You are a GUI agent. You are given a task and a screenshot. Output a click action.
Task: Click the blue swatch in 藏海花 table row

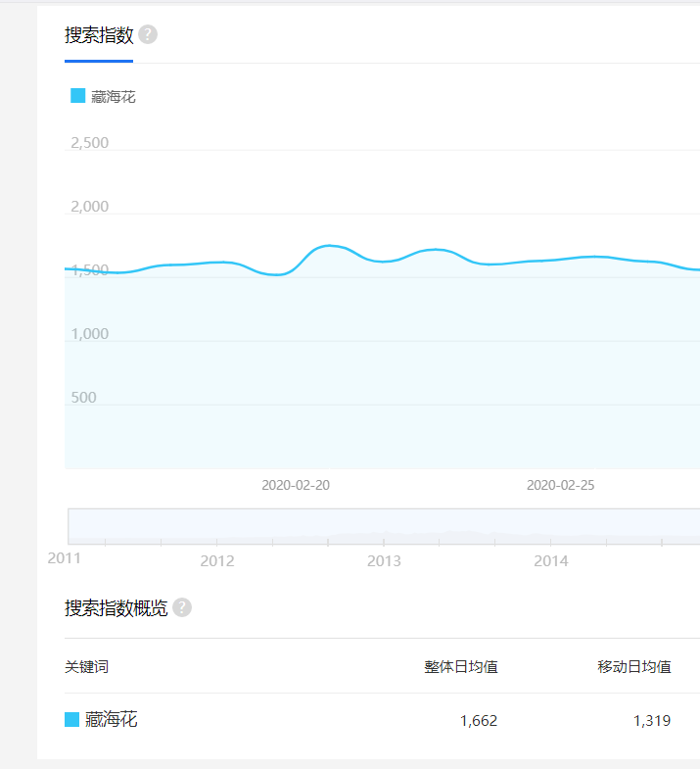tap(71, 720)
